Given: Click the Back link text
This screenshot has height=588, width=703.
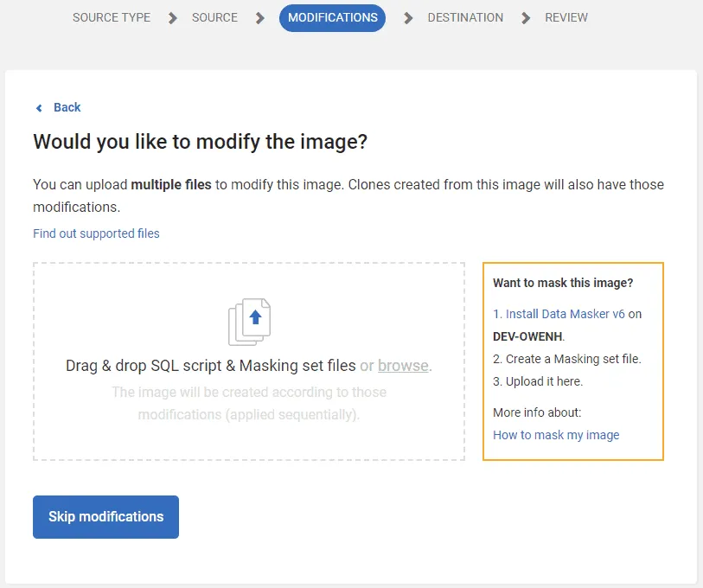Looking at the screenshot, I should (67, 107).
